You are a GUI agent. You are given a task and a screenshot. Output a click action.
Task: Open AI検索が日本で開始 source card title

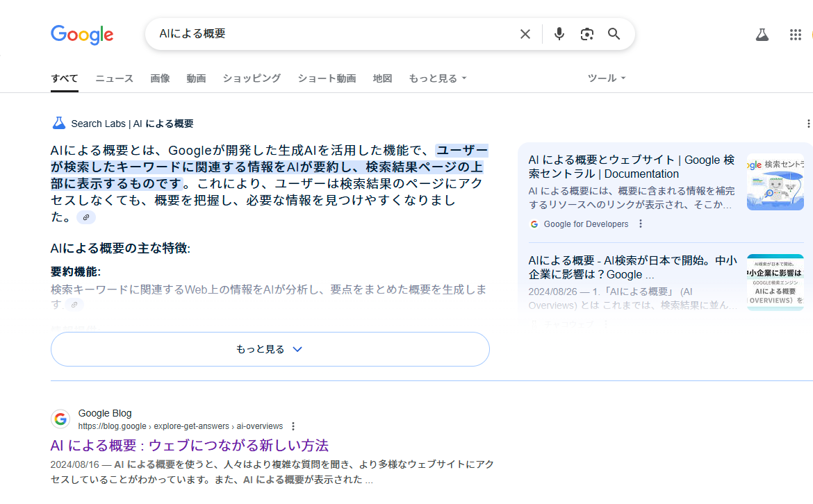632,267
